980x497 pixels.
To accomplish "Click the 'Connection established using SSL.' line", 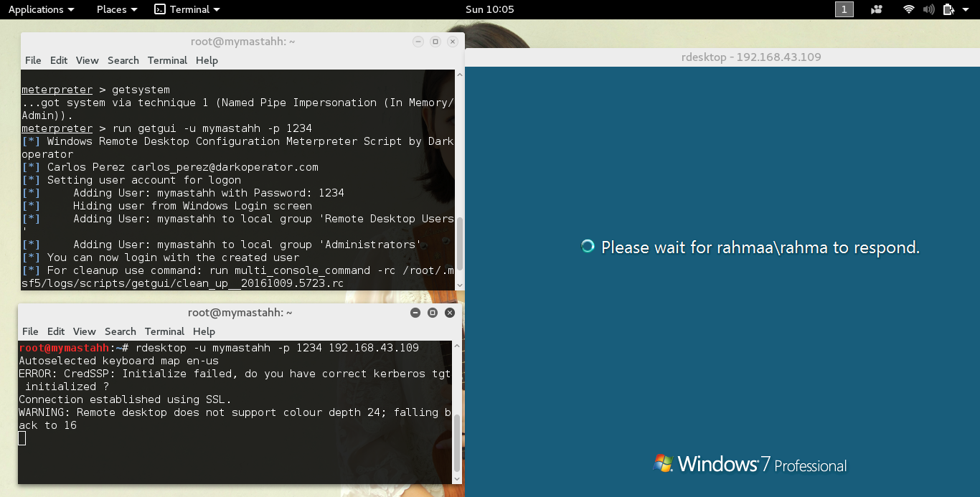I will click(x=125, y=399).
